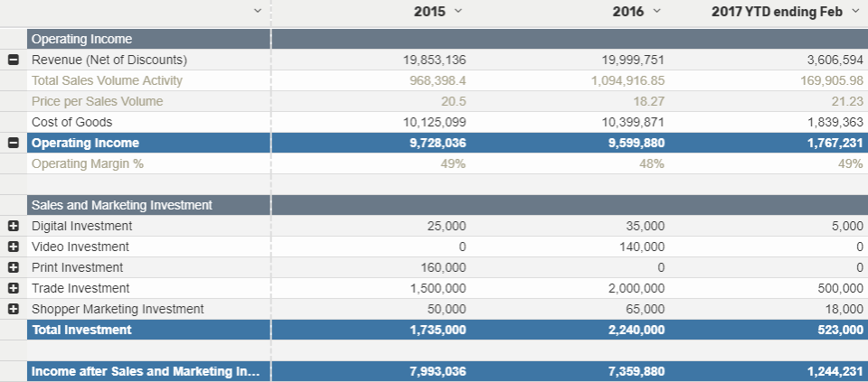This screenshot has height=382, width=868.
Task: Open the 2017 YTD ending Feb dropdown
Action: pos(854,11)
